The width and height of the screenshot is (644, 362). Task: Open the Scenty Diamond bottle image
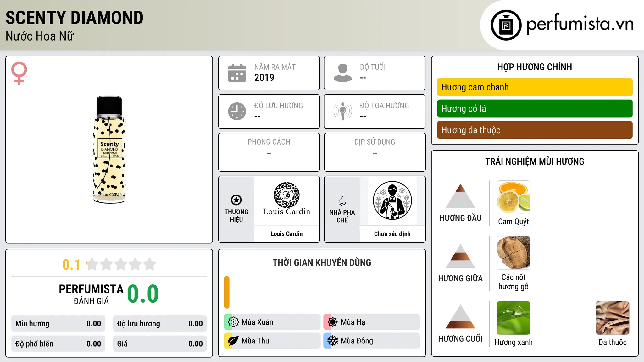point(109,150)
